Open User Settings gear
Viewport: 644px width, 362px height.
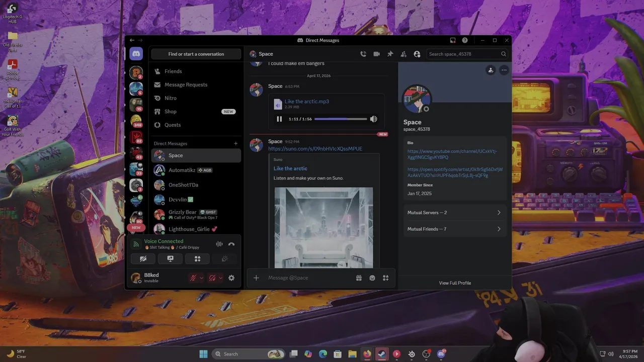(x=231, y=278)
